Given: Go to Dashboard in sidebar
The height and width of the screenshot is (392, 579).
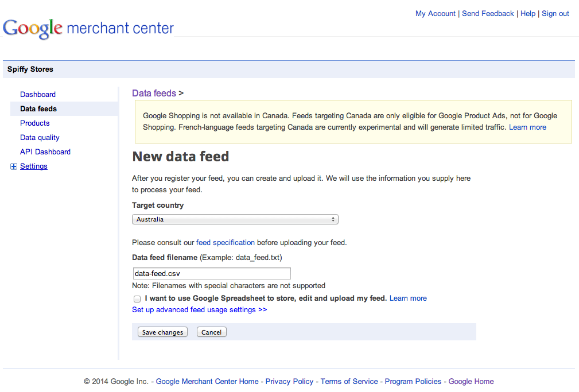Looking at the screenshot, I should (38, 95).
